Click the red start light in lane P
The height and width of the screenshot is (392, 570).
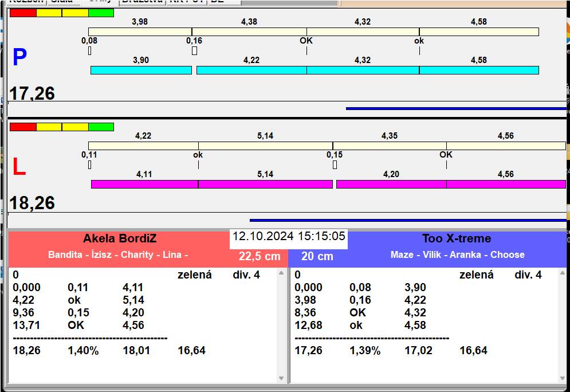[23, 13]
